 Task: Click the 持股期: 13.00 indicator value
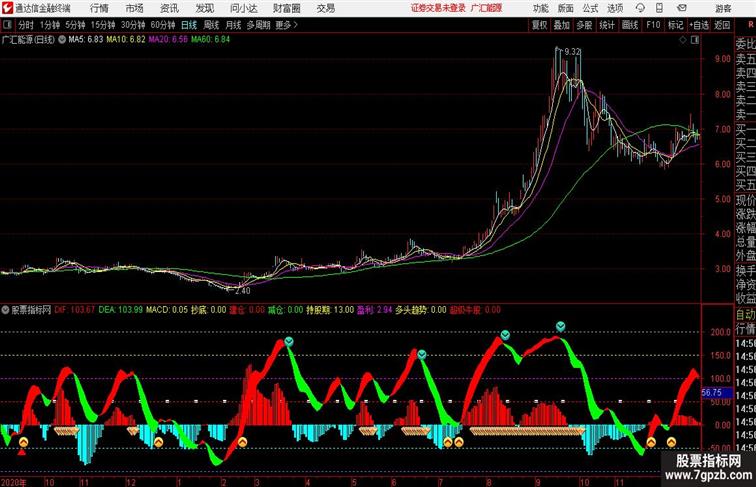pos(330,310)
